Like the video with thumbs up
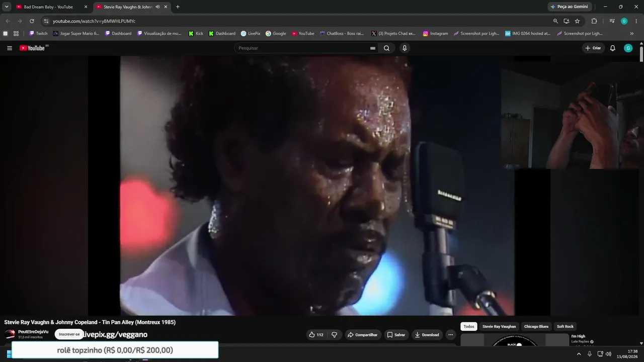 [316, 335]
